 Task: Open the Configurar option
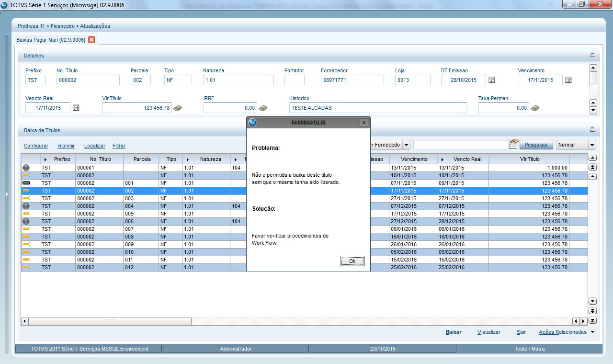(36, 146)
